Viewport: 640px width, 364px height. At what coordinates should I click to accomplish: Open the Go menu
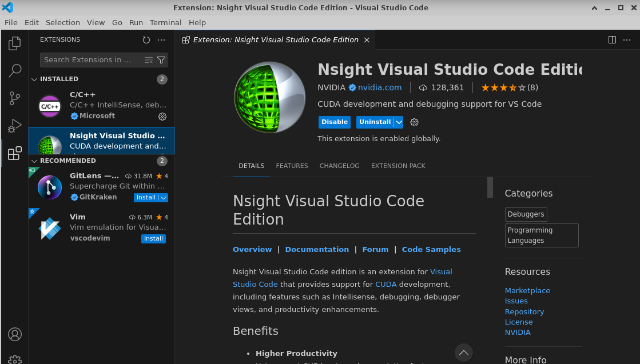pos(117,22)
